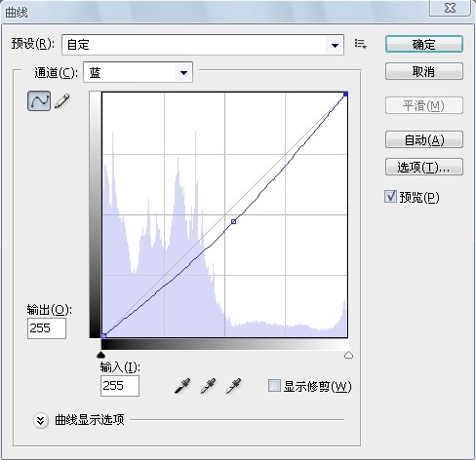Screen dimensions: 476x460
Task: Click the 输入 input value field
Action: (x=120, y=386)
